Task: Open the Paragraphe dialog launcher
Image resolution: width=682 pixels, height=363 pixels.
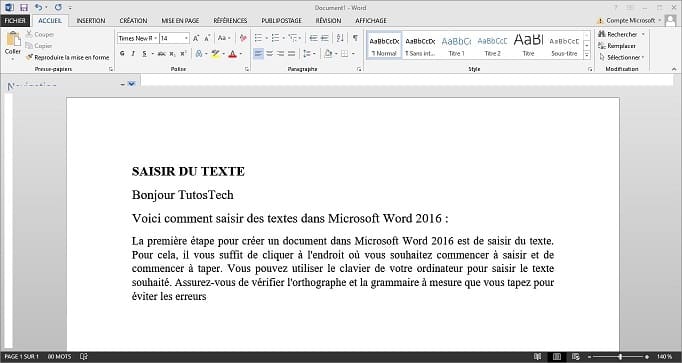Action: tap(359, 69)
